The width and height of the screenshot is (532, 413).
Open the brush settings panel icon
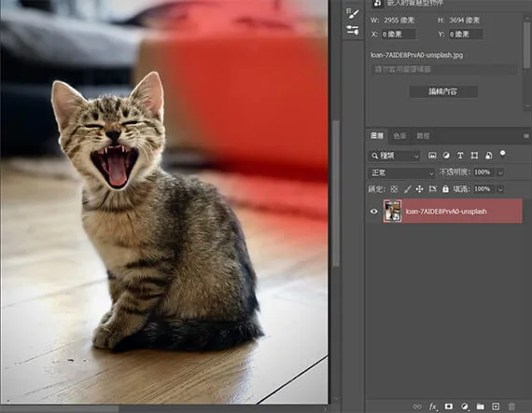click(353, 14)
